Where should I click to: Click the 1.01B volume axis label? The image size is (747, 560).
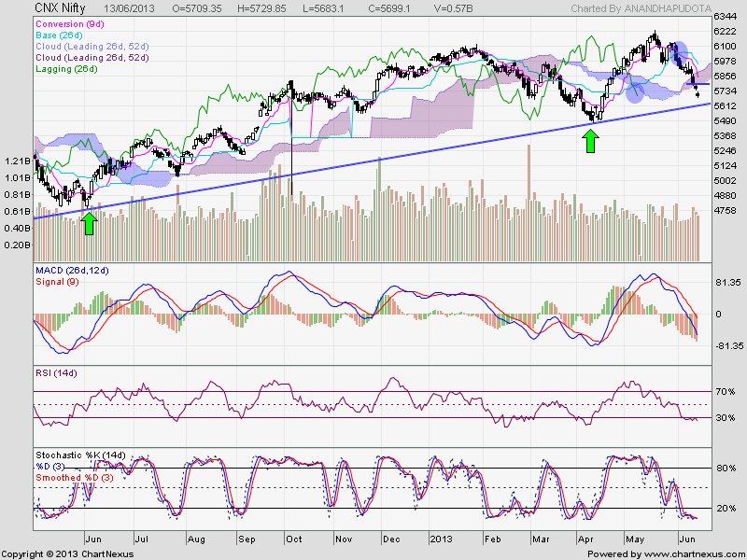[18, 177]
